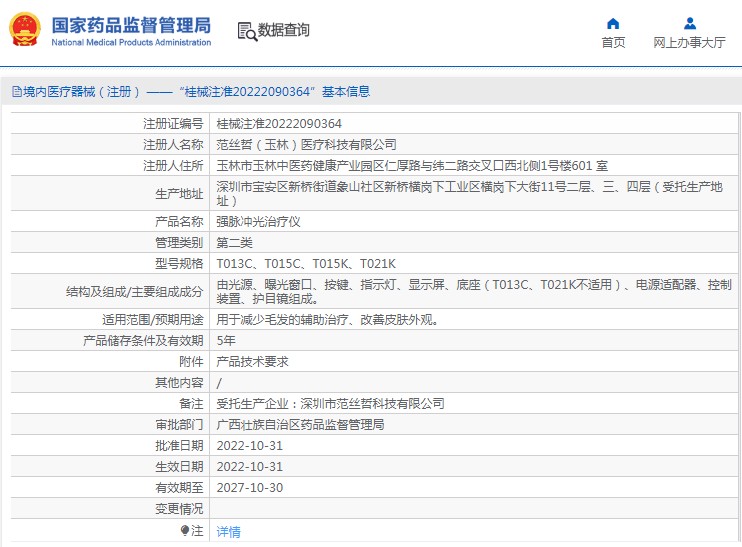Click the empty 变更情况 value cell
This screenshot has height=547, width=742.
[474, 509]
